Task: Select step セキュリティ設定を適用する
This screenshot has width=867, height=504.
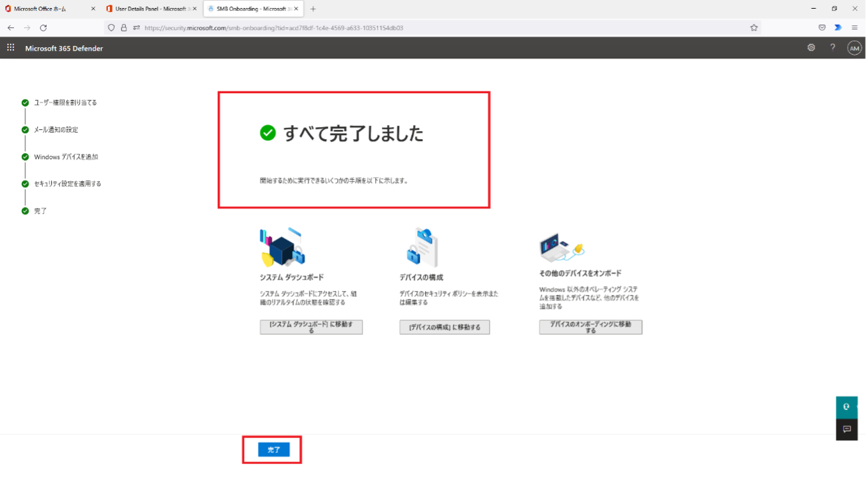Action: point(67,184)
